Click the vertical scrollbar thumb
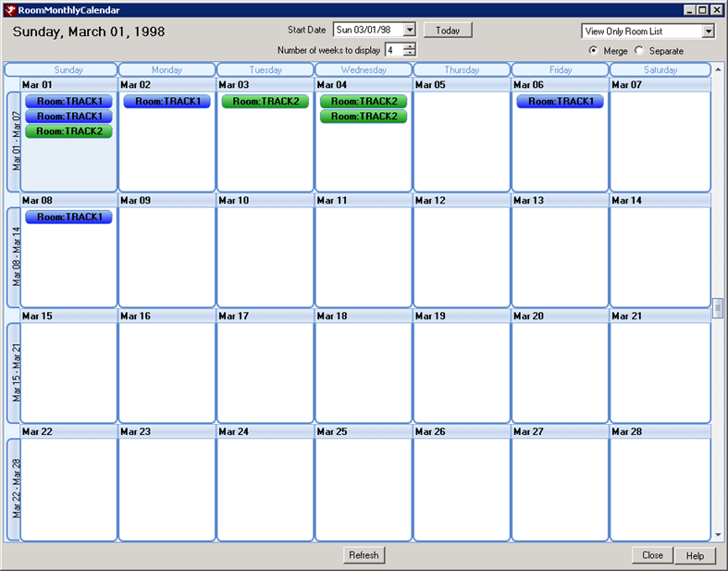The width and height of the screenshot is (728, 571). [x=718, y=309]
